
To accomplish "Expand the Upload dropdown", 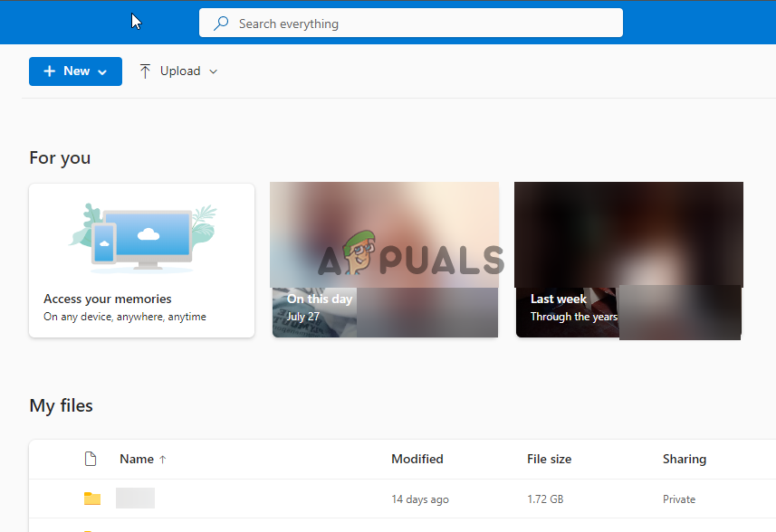I will click(x=214, y=71).
